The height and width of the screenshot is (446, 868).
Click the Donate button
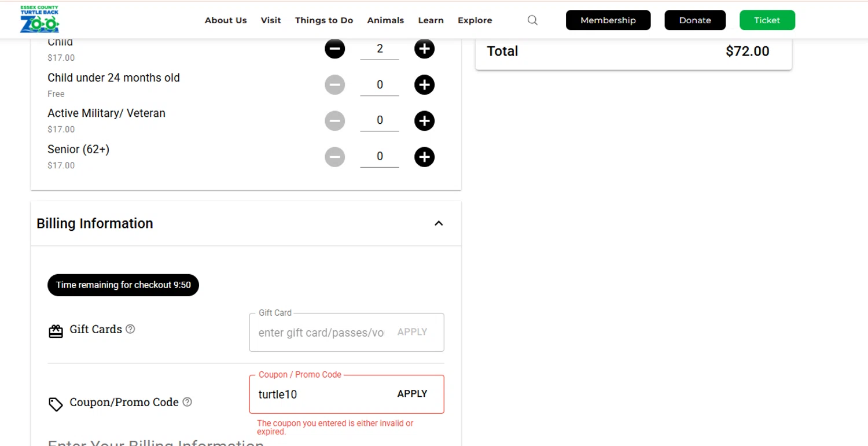[x=695, y=20]
